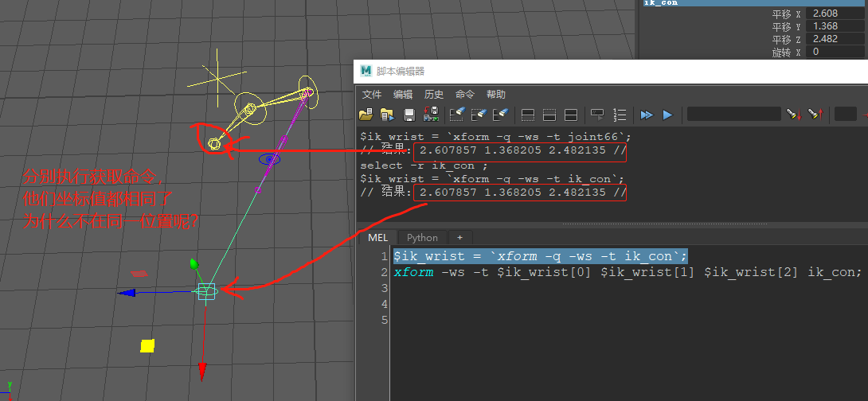Click the Clear Input eraser icon
The width and height of the screenshot is (868, 401).
(x=479, y=115)
